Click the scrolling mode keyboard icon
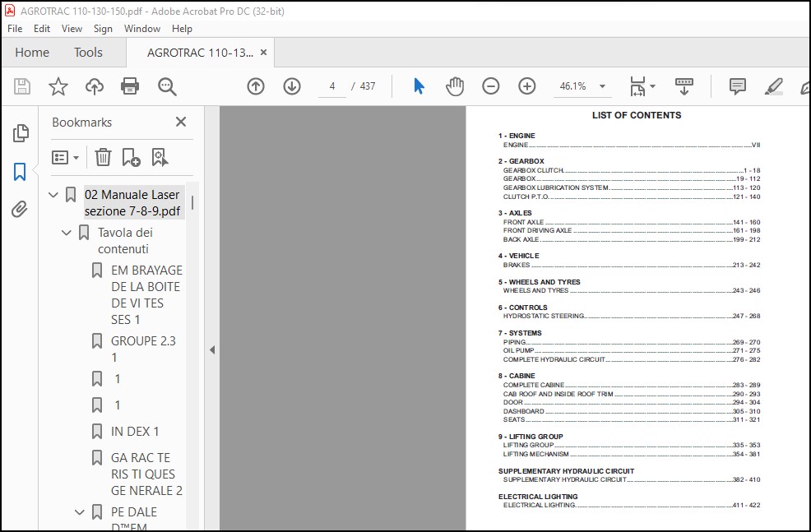 pos(684,86)
